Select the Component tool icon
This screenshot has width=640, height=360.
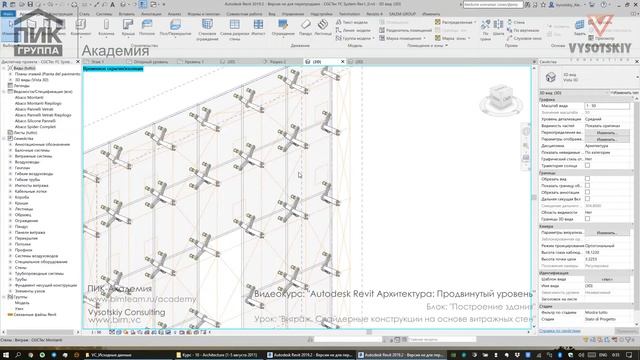coord(81,24)
